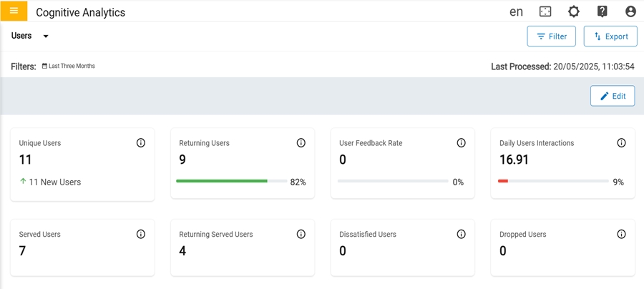Change the language selector 'en'
Screen dimensions: 644x289
[x=516, y=11]
